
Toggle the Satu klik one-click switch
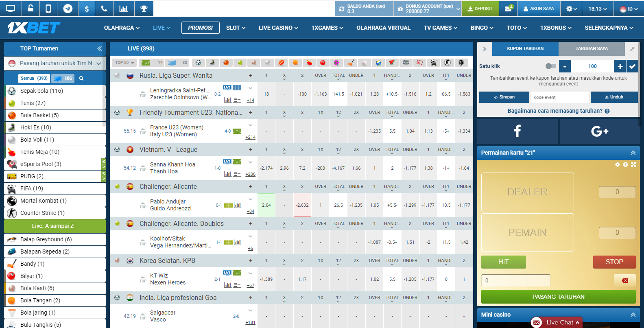click(x=550, y=66)
